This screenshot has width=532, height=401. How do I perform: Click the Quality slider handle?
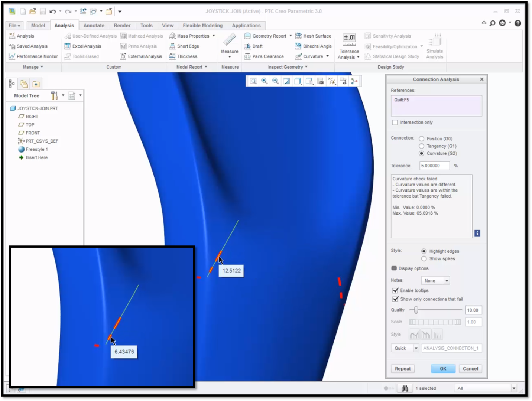416,310
